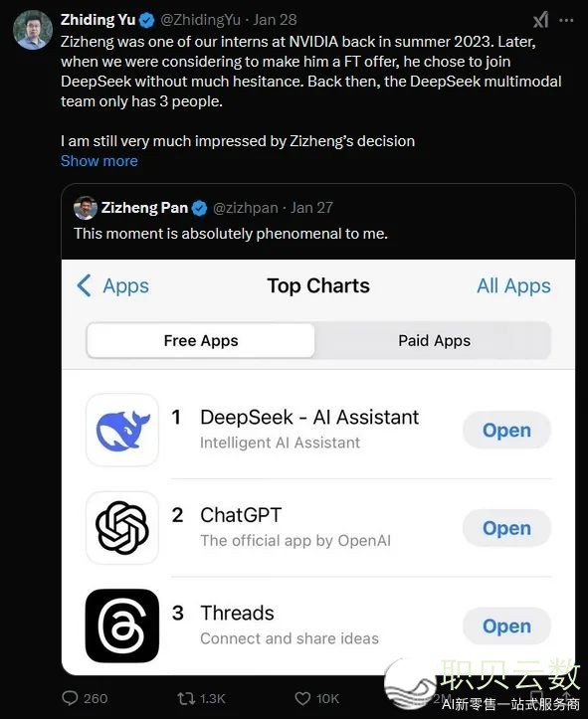Open the ChatGPT app
The image size is (588, 719).
tap(506, 528)
